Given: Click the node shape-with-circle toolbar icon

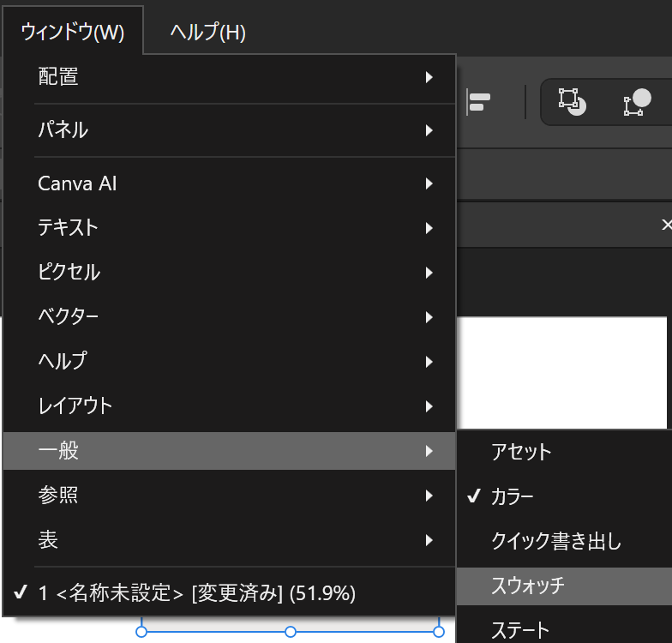Looking at the screenshot, I should click(638, 102).
